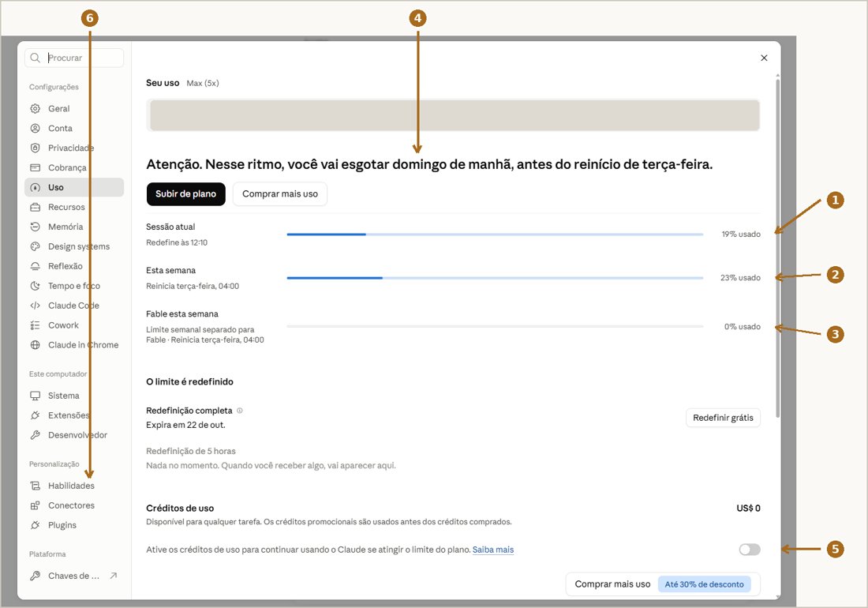This screenshot has height=608, width=868.
Task: Click the "Redefine às 12:10" text
Action: 177,242
